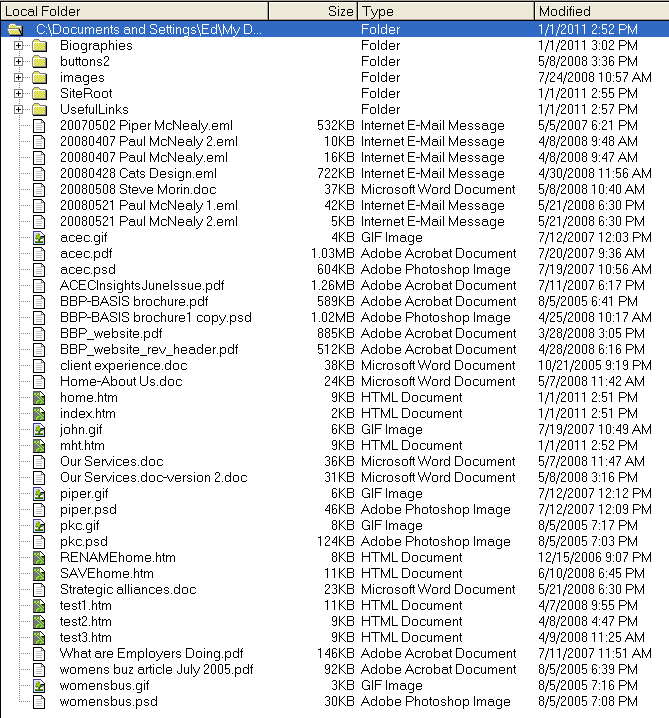Click the root My Documents folder icon
The height and width of the screenshot is (718, 669).
[x=15, y=30]
